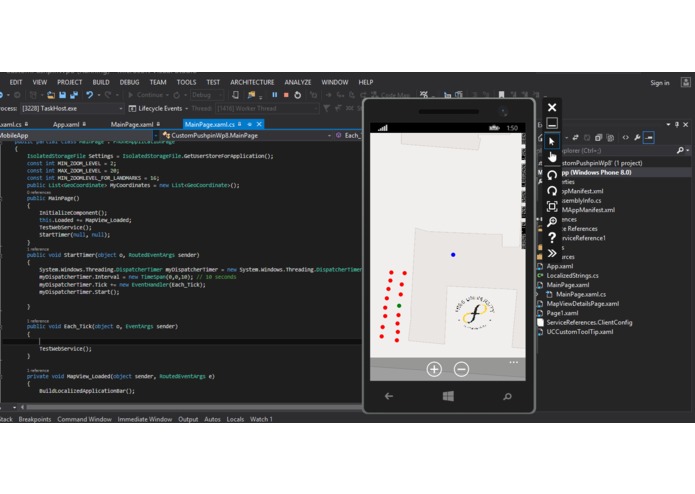Click Collapse All in Solution Explorer toolbar
The width and height of the screenshot is (695, 494).
598,138
